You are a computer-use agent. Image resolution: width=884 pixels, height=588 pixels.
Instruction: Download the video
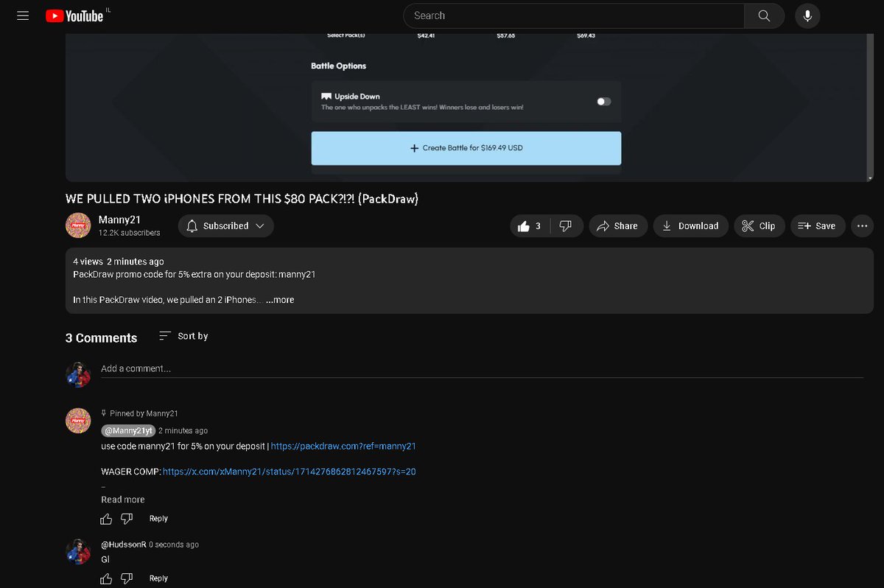[x=690, y=226]
